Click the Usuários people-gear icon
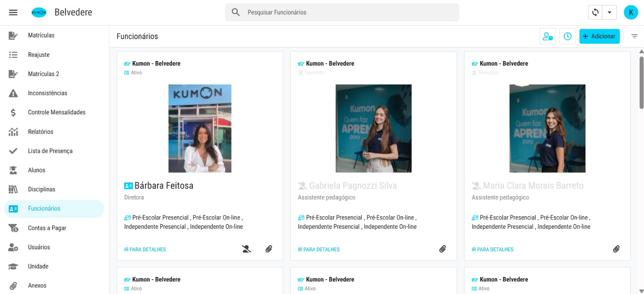The height and width of the screenshot is (294, 644). click(x=13, y=247)
